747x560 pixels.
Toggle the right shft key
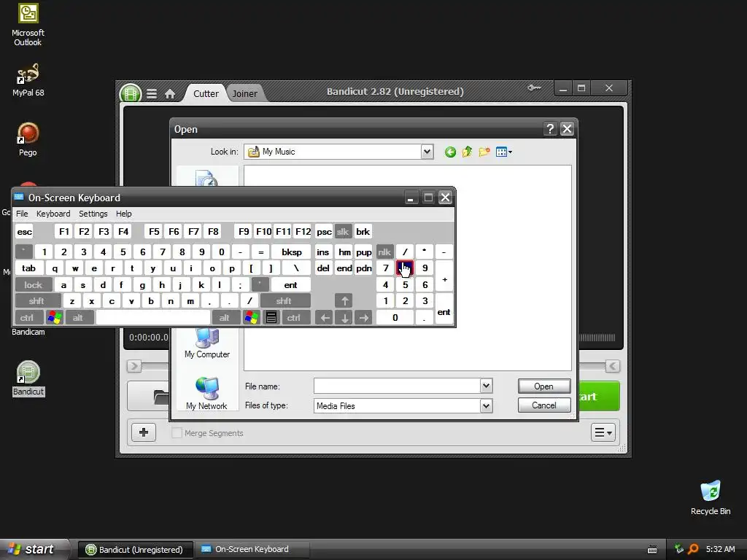pos(285,301)
